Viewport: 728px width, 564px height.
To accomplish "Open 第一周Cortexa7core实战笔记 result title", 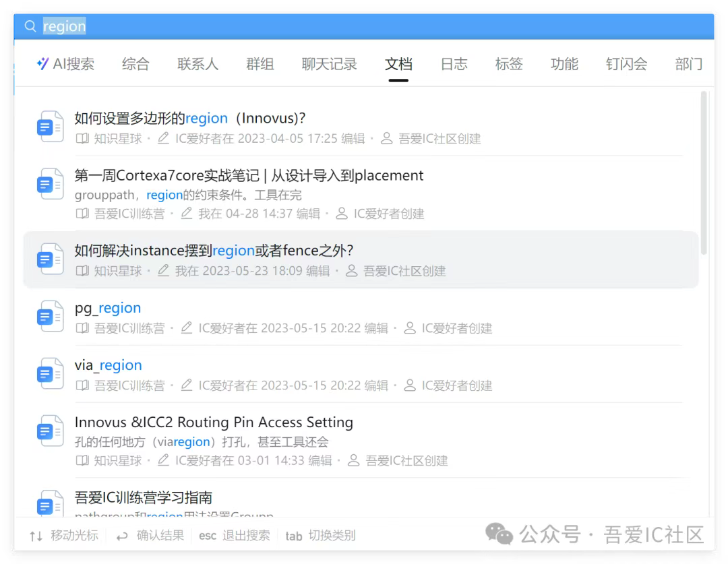I will 249,175.
